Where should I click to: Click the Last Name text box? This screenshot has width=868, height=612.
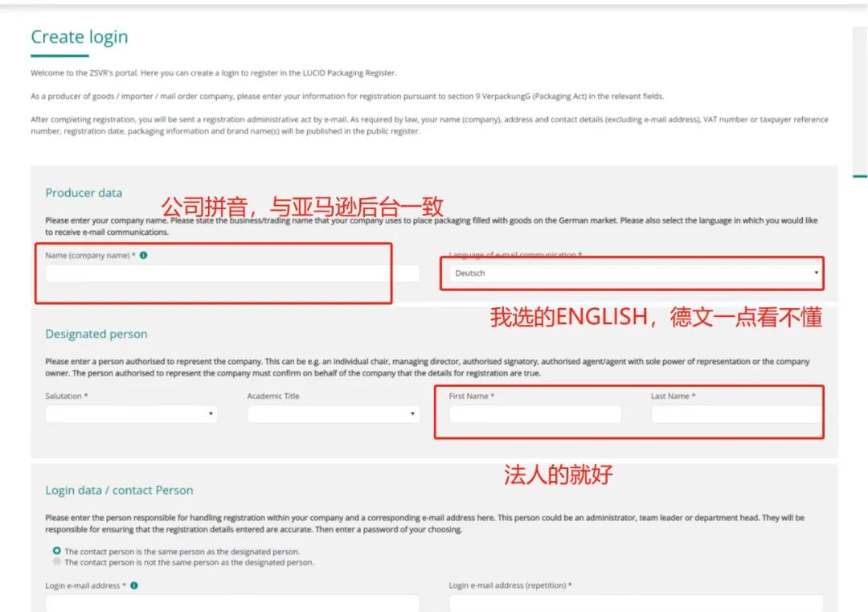pyautogui.click(x=735, y=413)
